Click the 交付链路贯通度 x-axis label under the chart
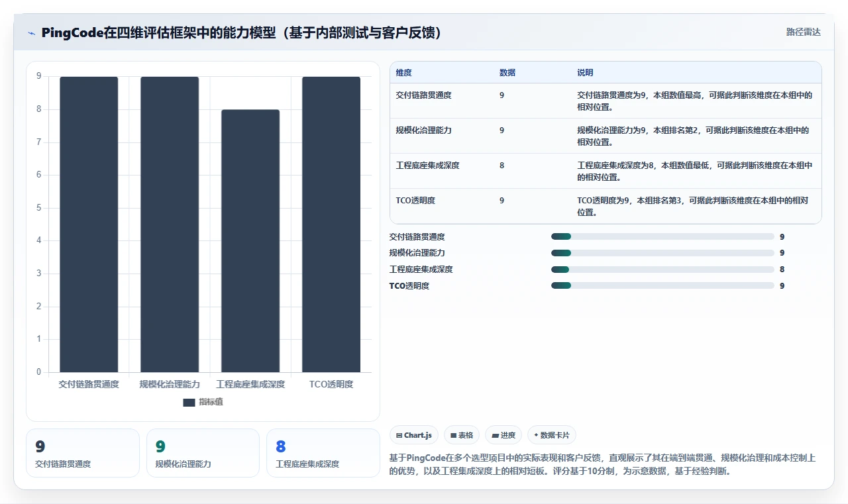The image size is (848, 504). tap(89, 384)
